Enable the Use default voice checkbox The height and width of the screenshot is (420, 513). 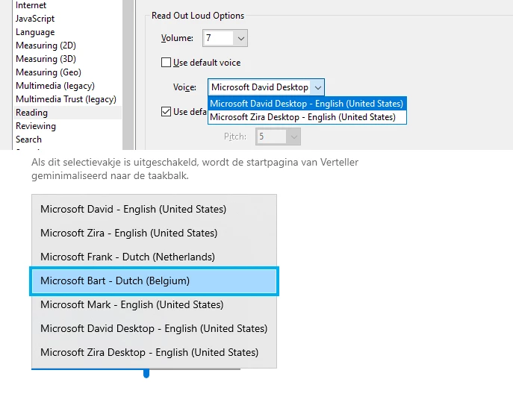(167, 63)
